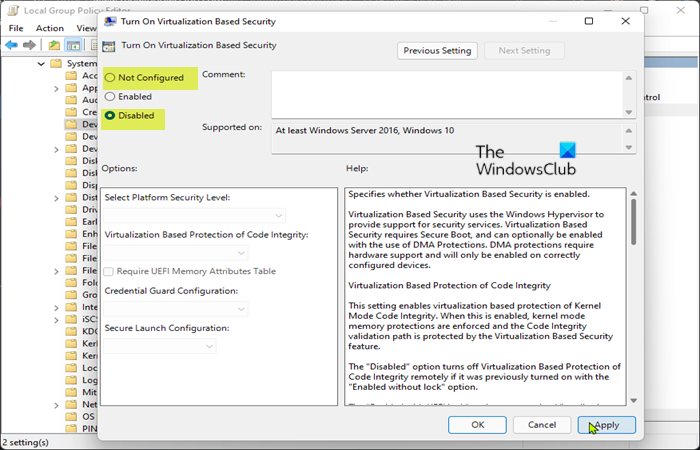Click the Comment box scroll down arrow

pyautogui.click(x=629, y=112)
